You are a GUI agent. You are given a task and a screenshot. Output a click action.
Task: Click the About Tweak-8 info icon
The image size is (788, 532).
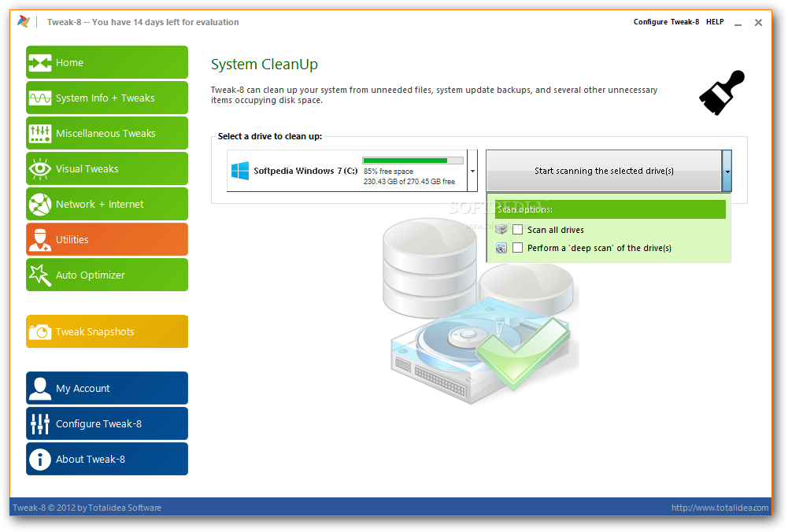click(x=39, y=459)
